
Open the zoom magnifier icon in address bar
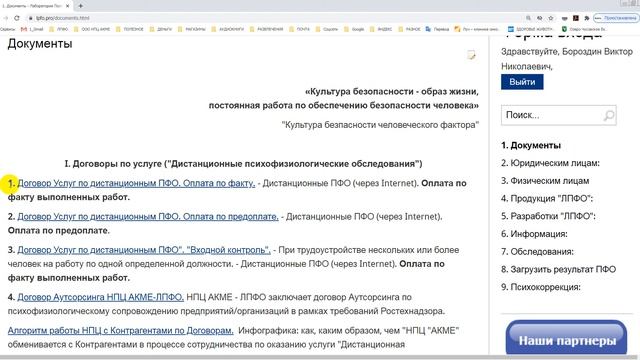coord(528,18)
